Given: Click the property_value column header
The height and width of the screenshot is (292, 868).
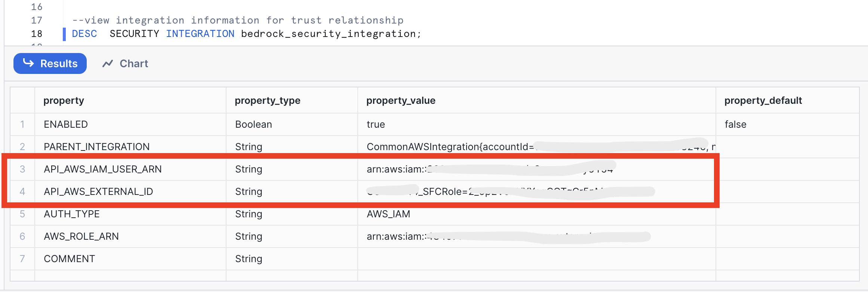Looking at the screenshot, I should point(401,100).
